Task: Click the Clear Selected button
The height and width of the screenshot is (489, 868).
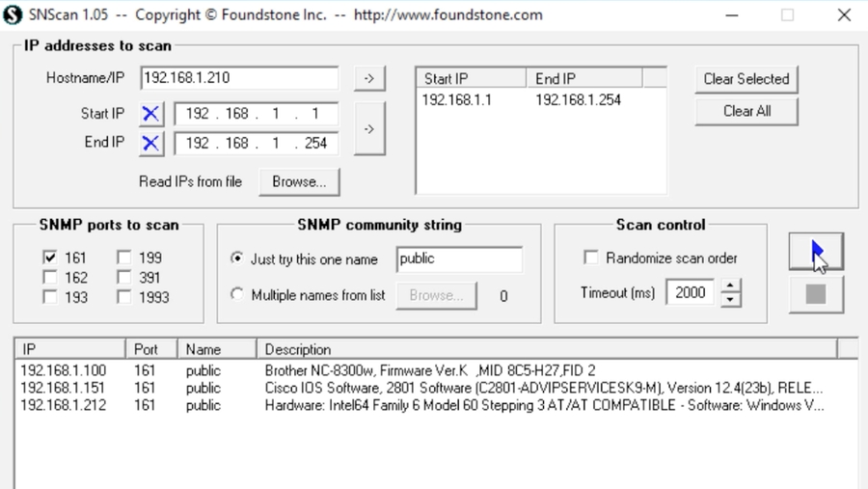Action: pos(746,79)
